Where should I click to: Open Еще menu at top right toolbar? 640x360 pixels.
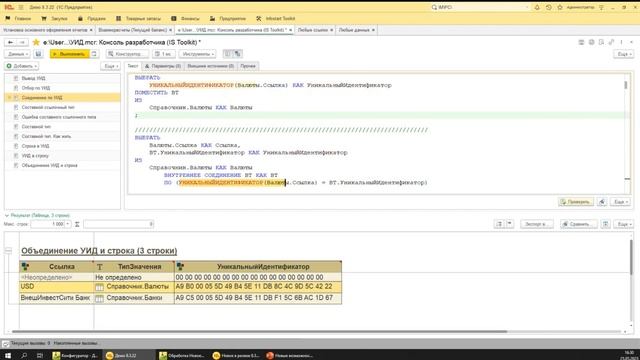(624, 54)
